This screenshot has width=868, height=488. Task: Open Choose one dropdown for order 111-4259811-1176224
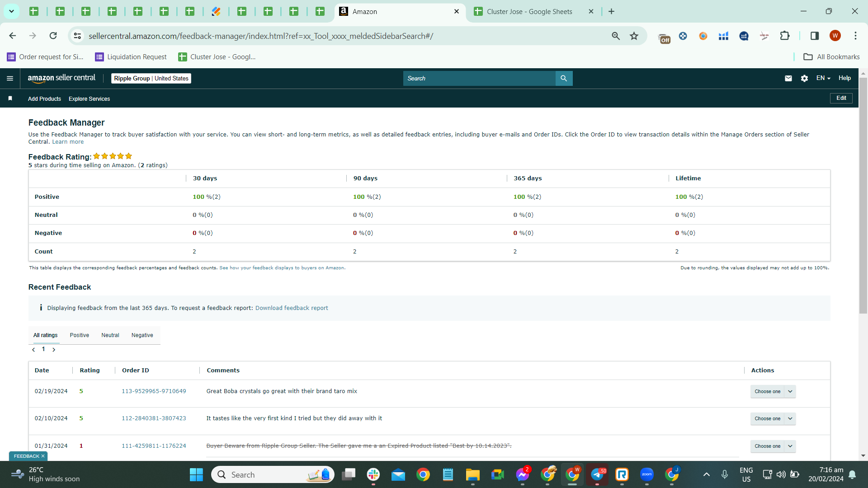[x=773, y=446]
